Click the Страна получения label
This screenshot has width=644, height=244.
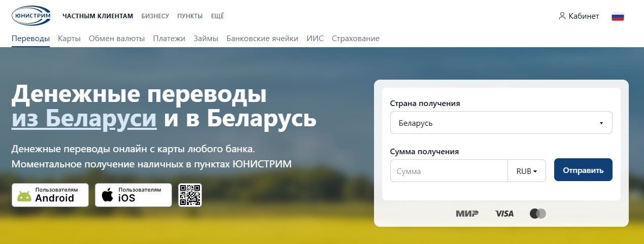(x=425, y=103)
